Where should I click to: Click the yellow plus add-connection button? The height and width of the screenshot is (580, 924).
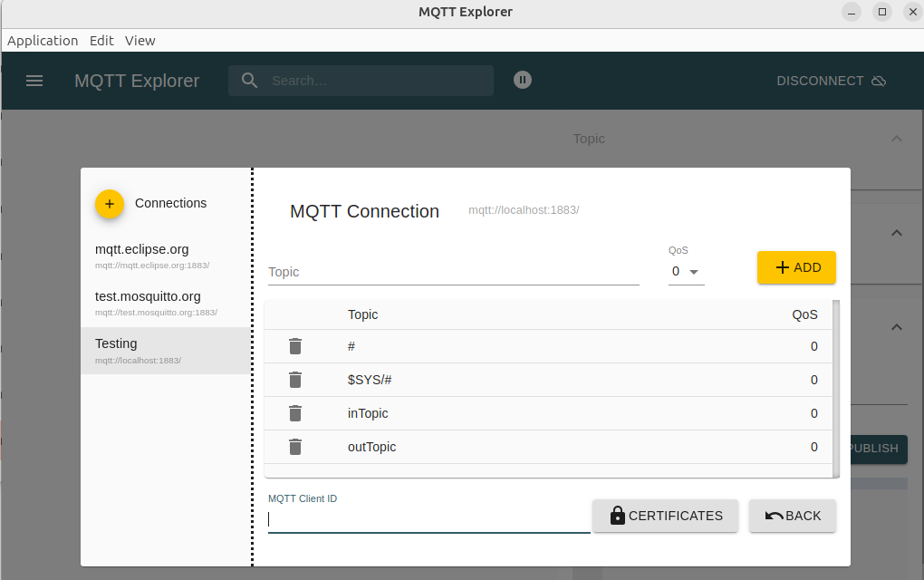point(110,204)
